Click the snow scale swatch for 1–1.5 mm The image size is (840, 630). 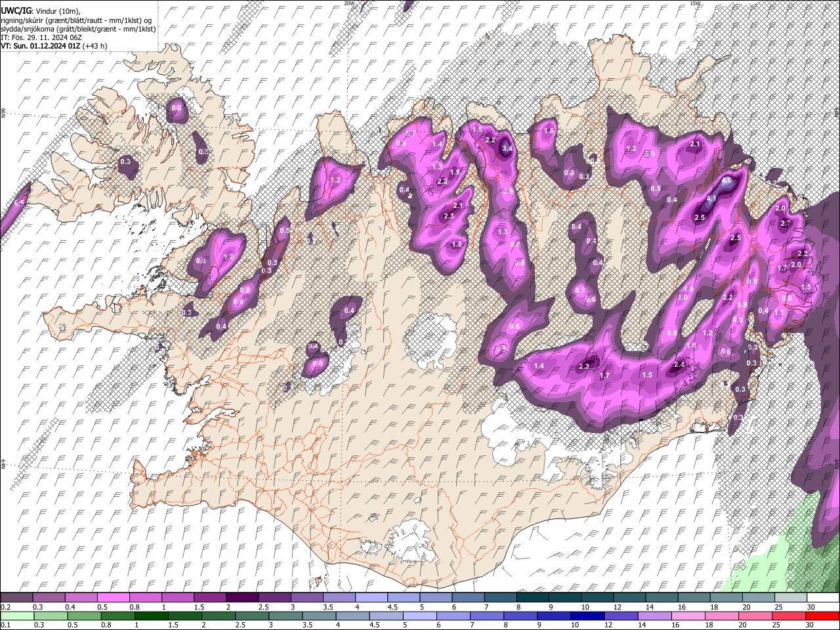[178, 598]
